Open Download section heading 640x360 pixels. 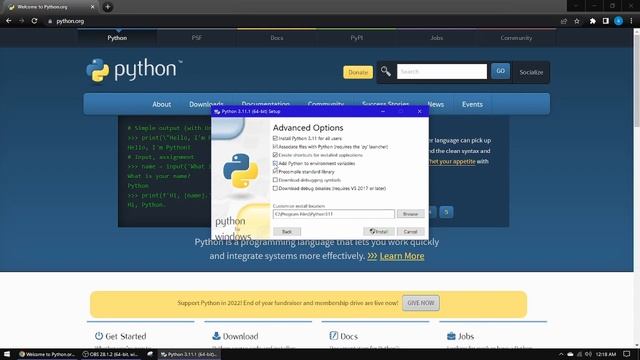coord(240,336)
